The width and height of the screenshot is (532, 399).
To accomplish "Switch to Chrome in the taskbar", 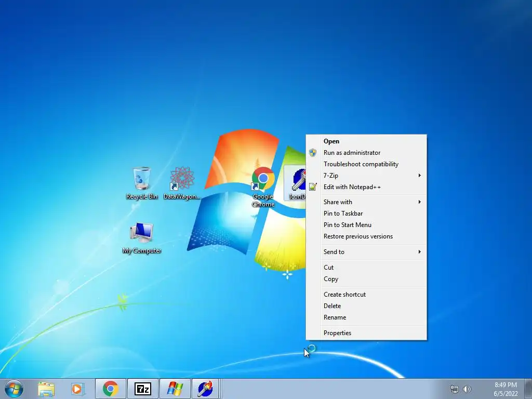I will (111, 389).
